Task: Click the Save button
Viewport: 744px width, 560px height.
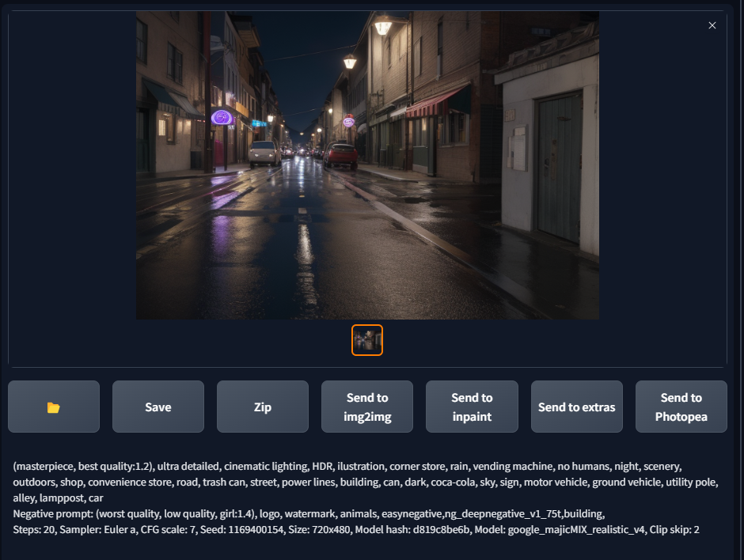Action: tap(158, 407)
